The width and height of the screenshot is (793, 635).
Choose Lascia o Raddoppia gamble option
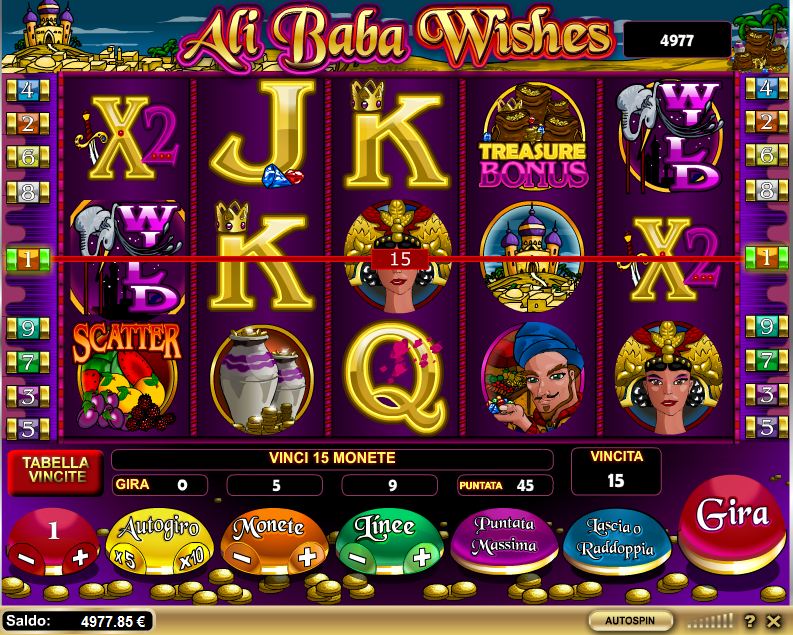[616, 540]
